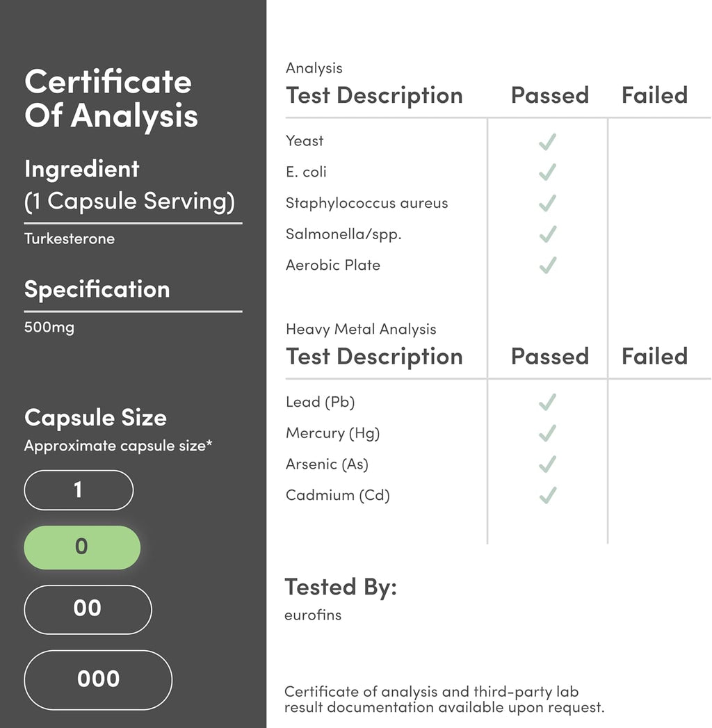Click the first Passed column header

[549, 95]
